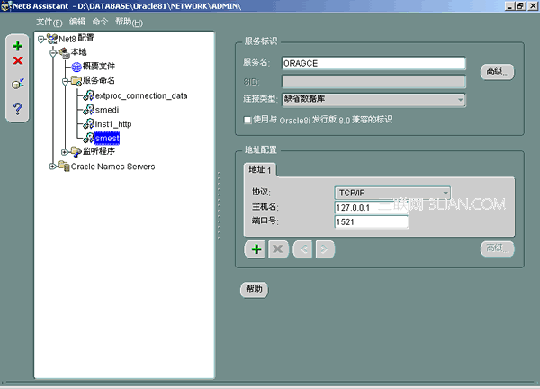Click the next address right arrow button
Screen dimensions: 540x389
coord(325,249)
